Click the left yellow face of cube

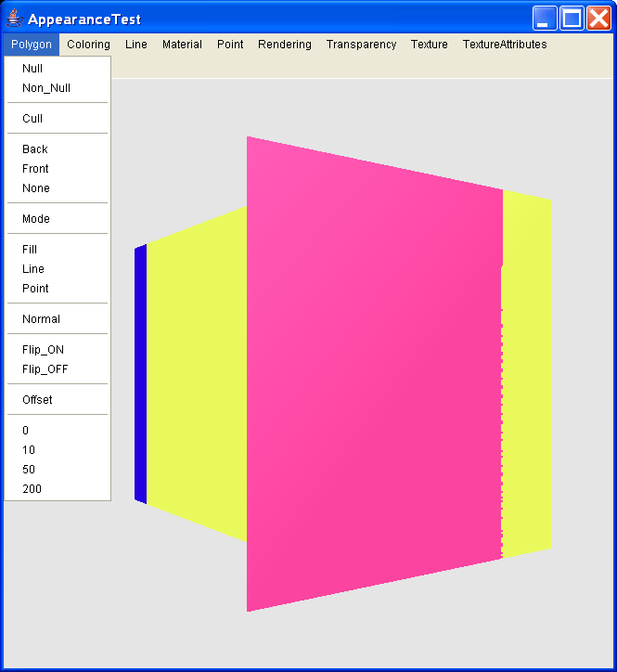pyautogui.click(x=197, y=374)
